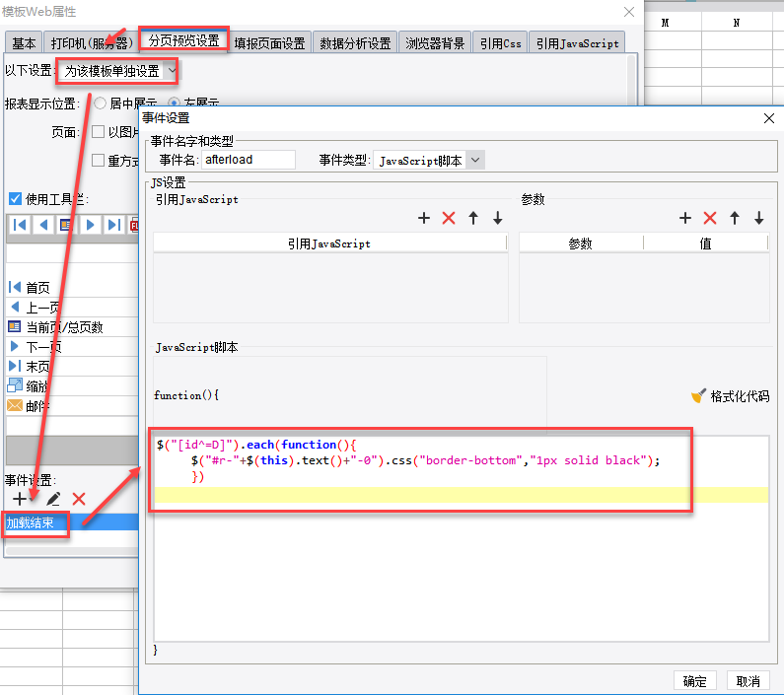Click first page icon in toolbar preview
Image resolution: width=784 pixels, height=695 pixels.
(20, 225)
